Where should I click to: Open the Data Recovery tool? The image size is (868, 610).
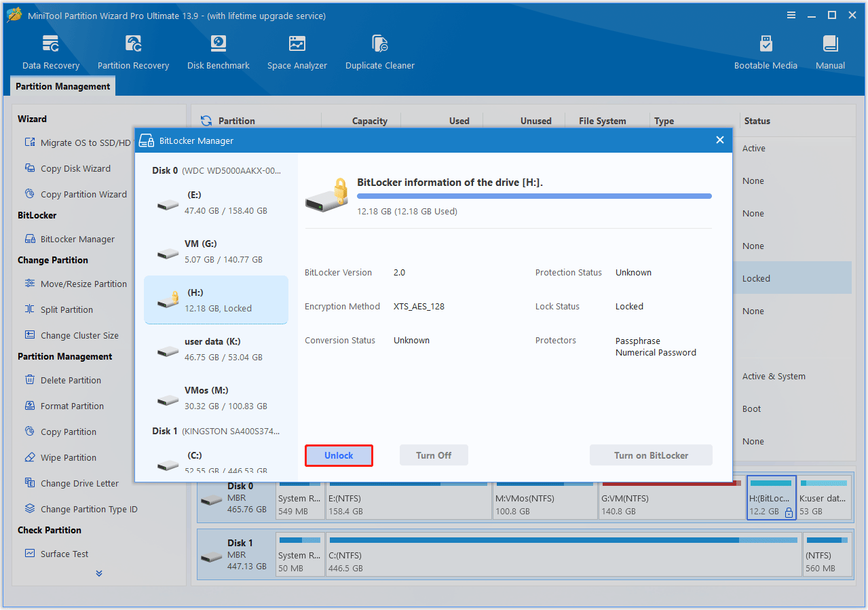51,53
